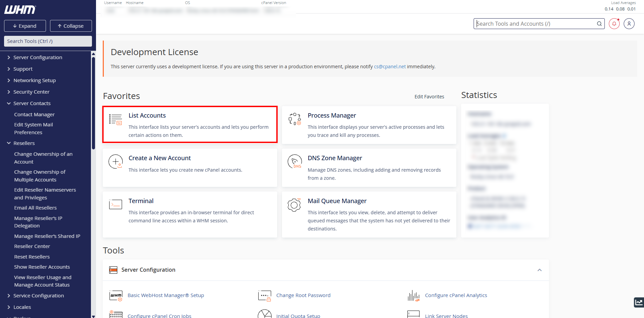
Task: Open Change Ownership of an Account
Action: point(43,158)
